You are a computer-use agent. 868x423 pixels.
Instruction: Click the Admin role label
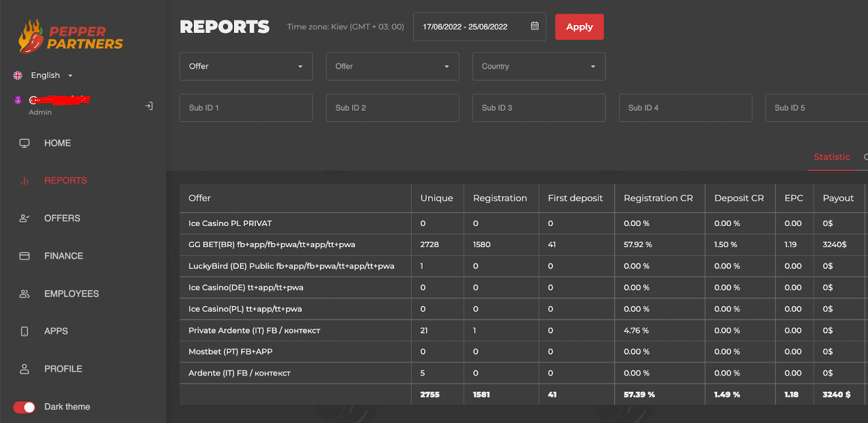click(40, 112)
